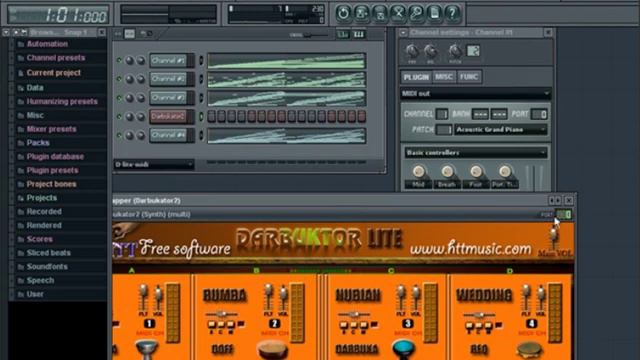Viewport: 640px width, 360px height.
Task: Open the graph editor in step sequencer
Action: (x=343, y=34)
